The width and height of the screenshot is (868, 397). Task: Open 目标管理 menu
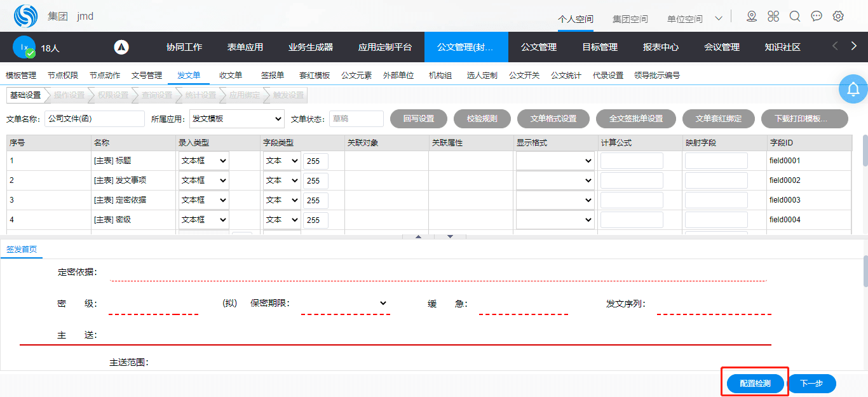pos(600,47)
